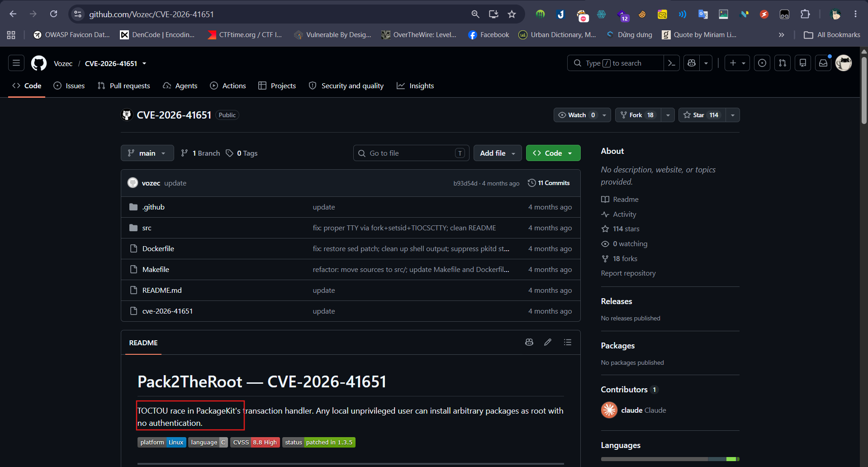868x467 pixels.
Task: Open the Copilot chat icon in the header
Action: [692, 63]
